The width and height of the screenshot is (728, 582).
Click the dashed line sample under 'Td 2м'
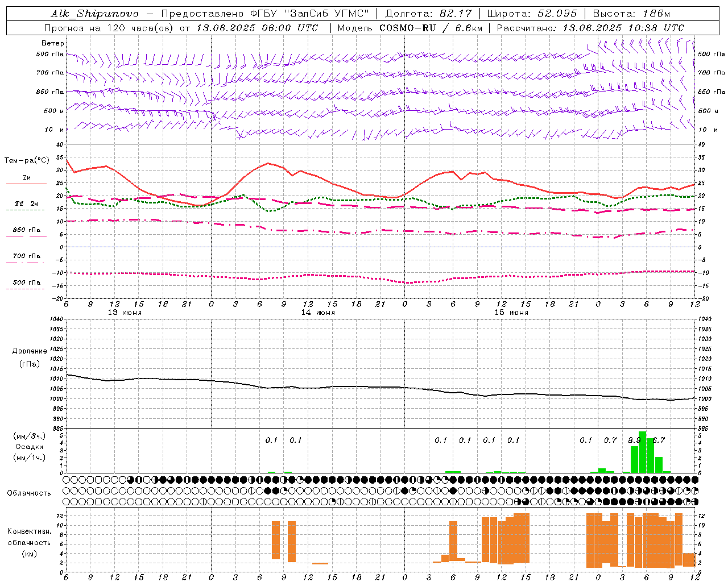(x=25, y=210)
